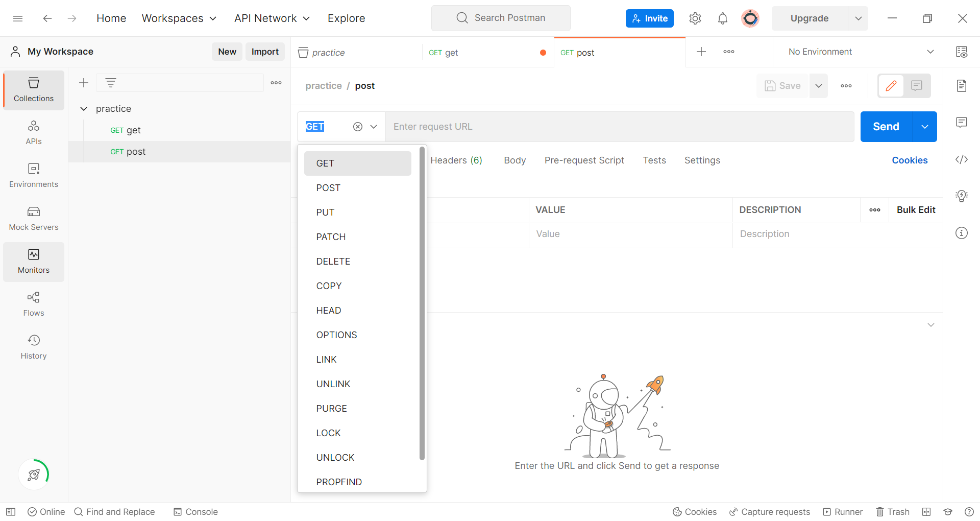Expand the Workspaces dropdown

click(x=179, y=18)
